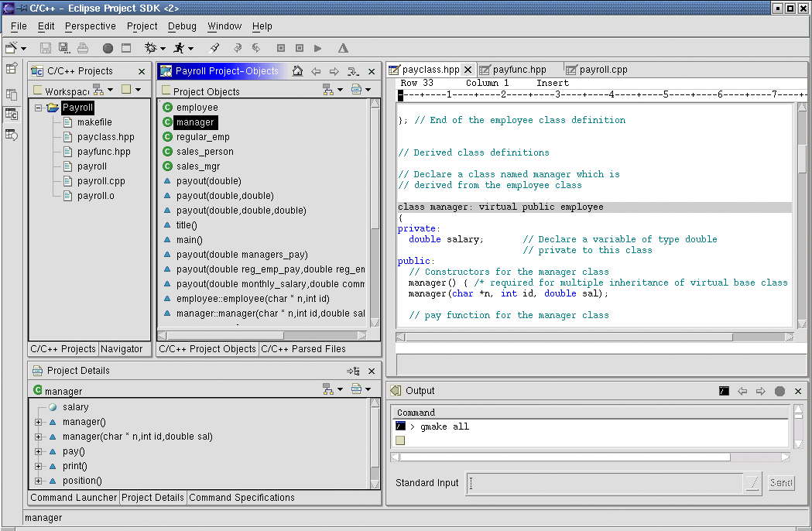Click the Run running-man toolbar icon
This screenshot has width=812, height=531.
pyautogui.click(x=179, y=48)
